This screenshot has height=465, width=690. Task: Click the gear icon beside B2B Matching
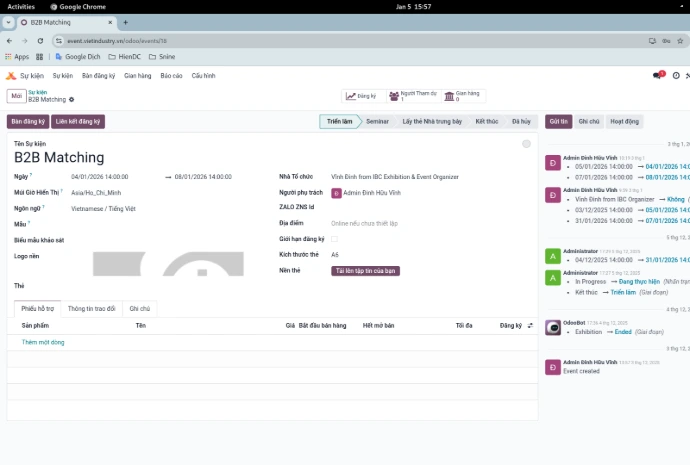[x=72, y=100]
